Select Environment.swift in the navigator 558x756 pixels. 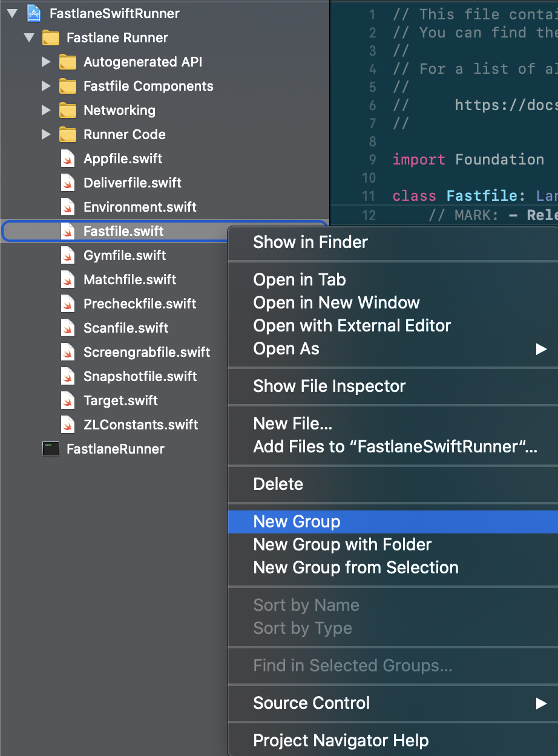pos(140,207)
